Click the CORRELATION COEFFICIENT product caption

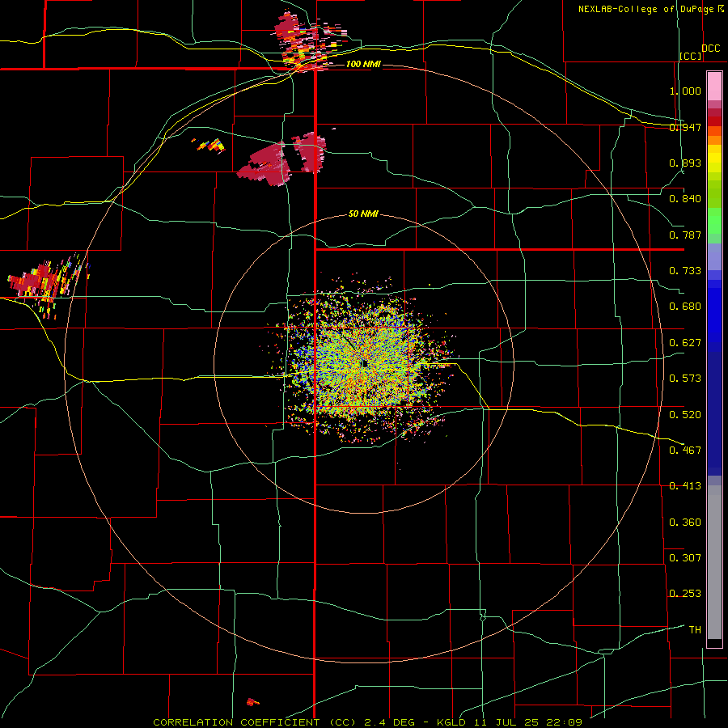click(x=367, y=722)
